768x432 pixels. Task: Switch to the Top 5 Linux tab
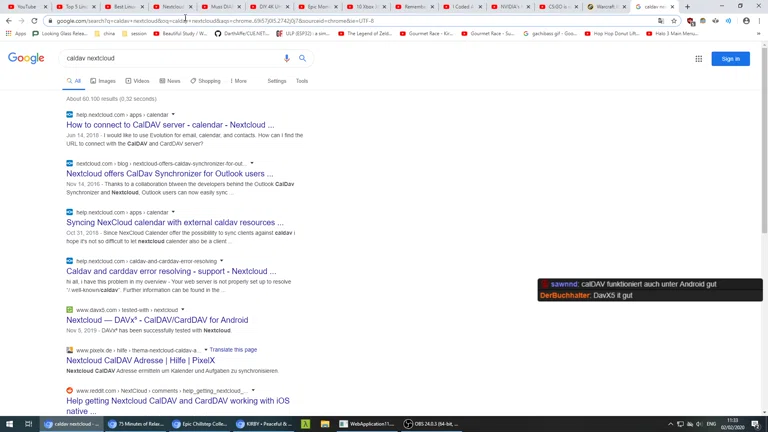click(76, 7)
